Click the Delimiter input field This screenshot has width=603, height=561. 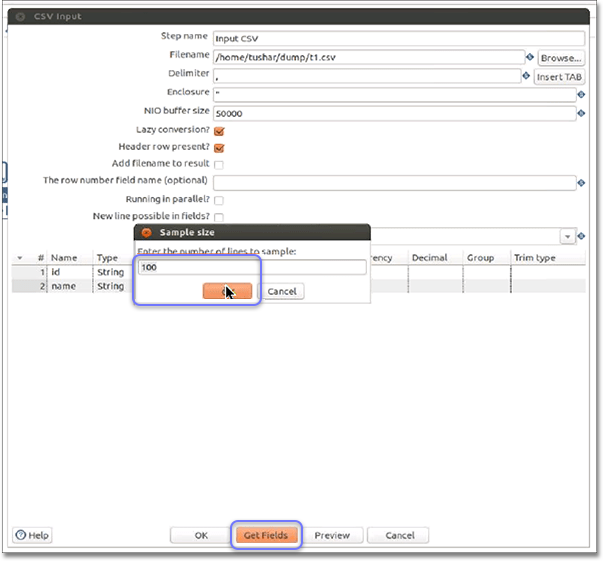367,76
